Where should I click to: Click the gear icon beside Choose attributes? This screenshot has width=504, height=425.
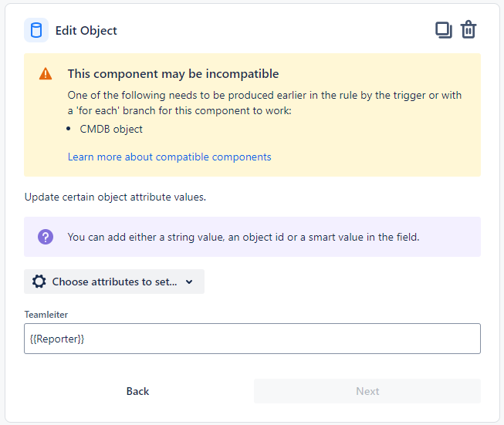coord(39,282)
